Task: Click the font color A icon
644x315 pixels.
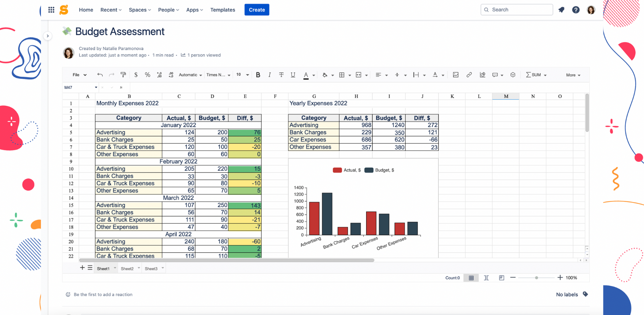Action: click(x=306, y=75)
